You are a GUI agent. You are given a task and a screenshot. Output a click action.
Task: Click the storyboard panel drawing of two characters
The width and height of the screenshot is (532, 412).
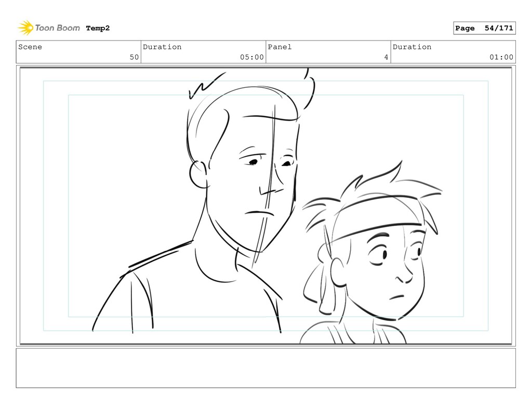coord(265,206)
